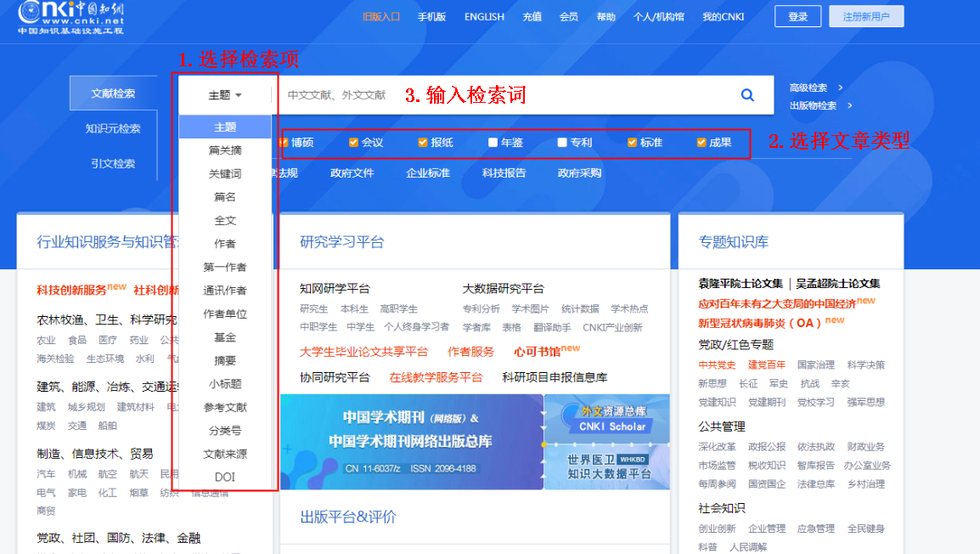Click 科技报告 category link
980x554 pixels.
point(504,172)
